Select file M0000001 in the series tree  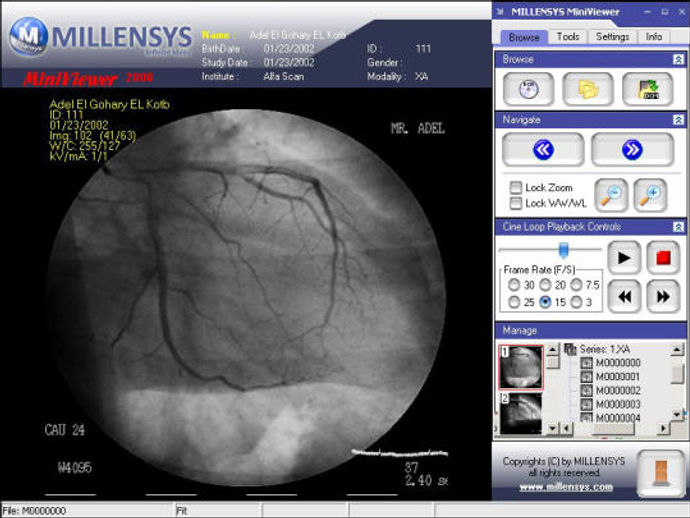click(x=618, y=377)
